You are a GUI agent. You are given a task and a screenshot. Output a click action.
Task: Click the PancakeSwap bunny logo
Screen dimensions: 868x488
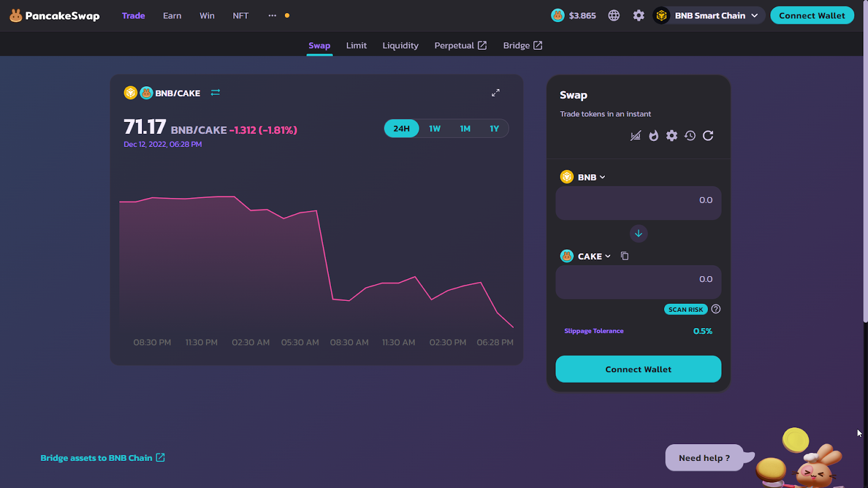[16, 16]
